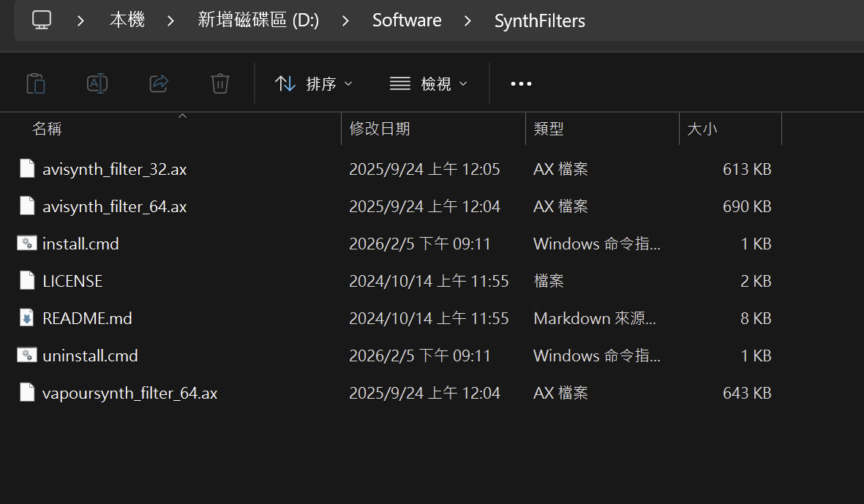The height and width of the screenshot is (504, 864).
Task: Click the Share toolbar icon
Action: (159, 83)
